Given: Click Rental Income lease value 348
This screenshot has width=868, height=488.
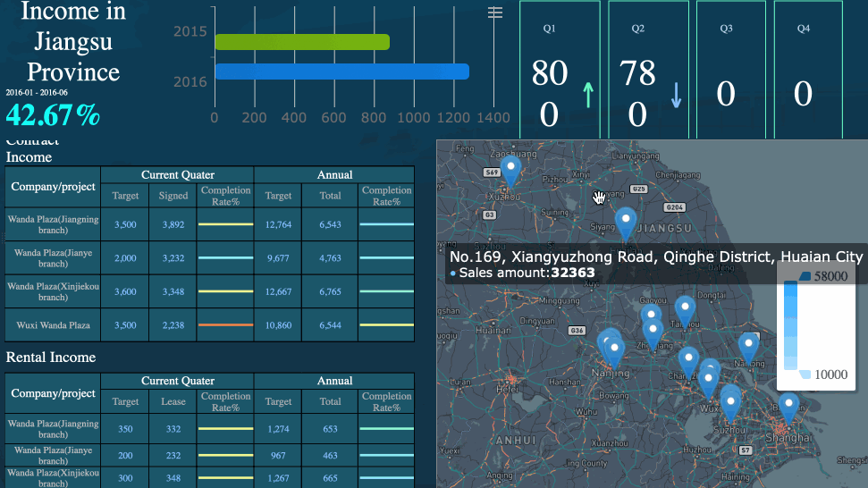Looking at the screenshot, I should (x=173, y=478).
